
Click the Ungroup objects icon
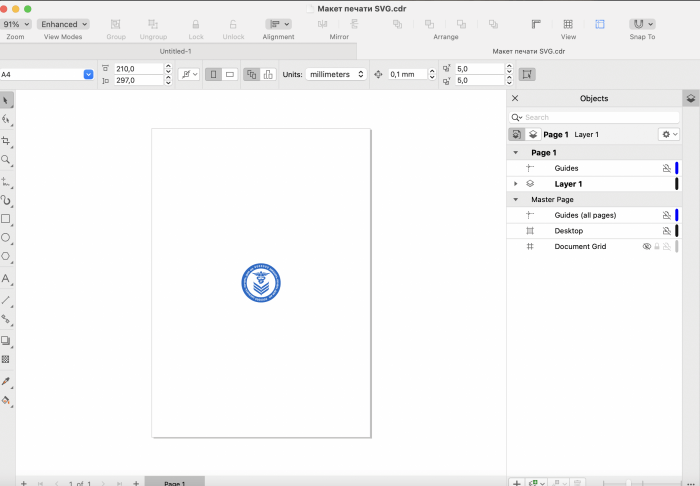(153, 24)
